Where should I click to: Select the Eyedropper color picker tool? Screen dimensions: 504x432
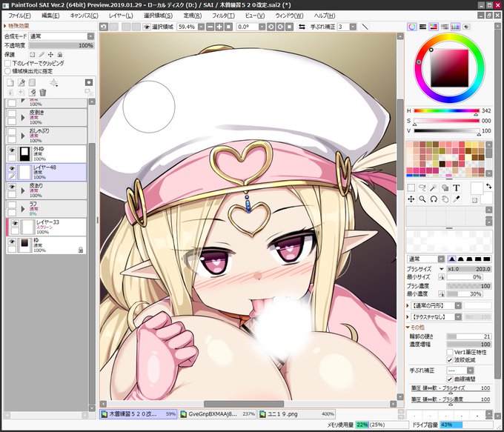[456, 199]
